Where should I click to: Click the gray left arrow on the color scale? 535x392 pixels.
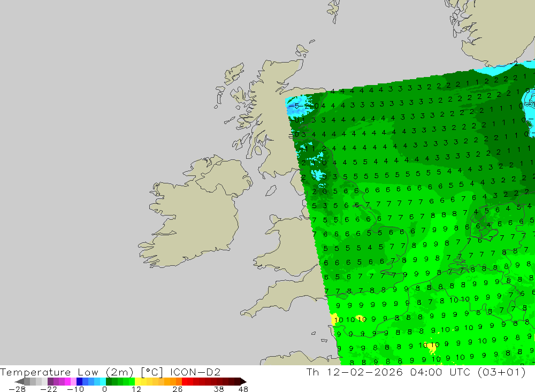19,381
